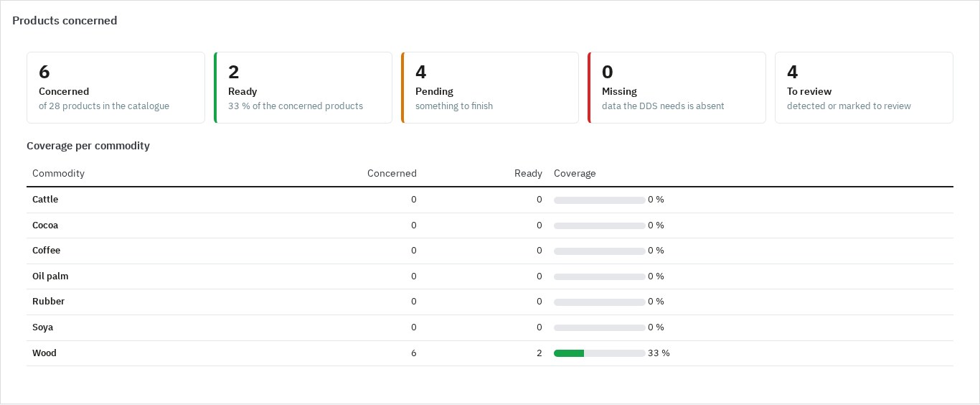Click the Ready column header
The width and height of the screenshot is (980, 405).
point(528,173)
